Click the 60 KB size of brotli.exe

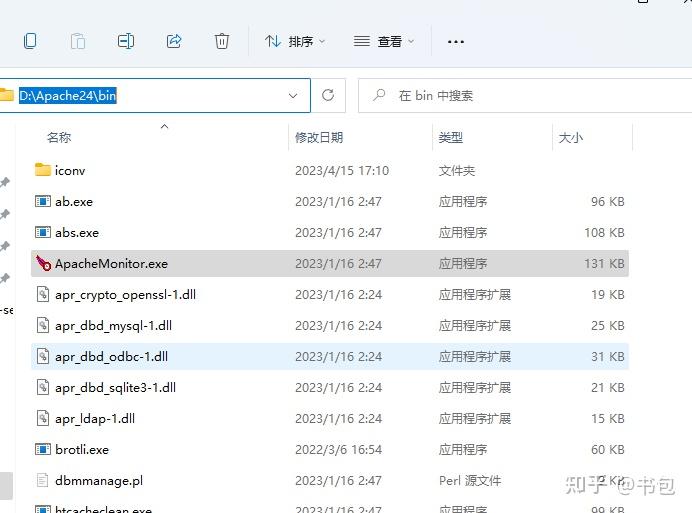[608, 449]
